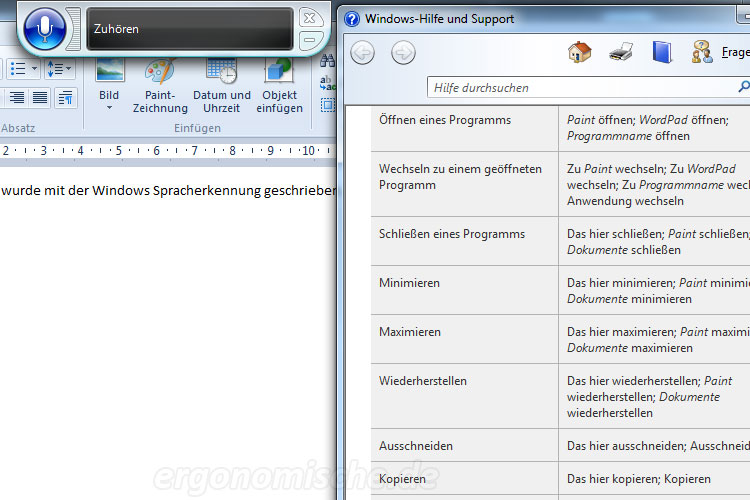750x500 pixels.
Task: Click the help search magnifier icon
Action: click(744, 87)
